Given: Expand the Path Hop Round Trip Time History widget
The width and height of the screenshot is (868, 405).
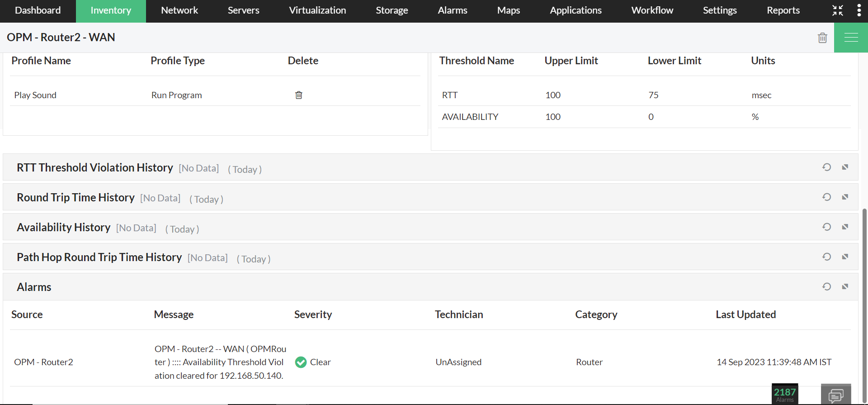Looking at the screenshot, I should tap(845, 257).
